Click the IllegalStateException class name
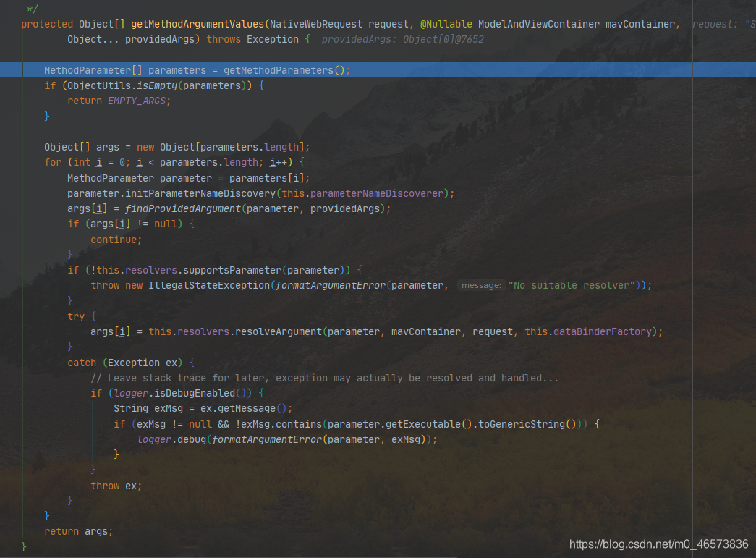This screenshot has width=756, height=558. click(209, 285)
